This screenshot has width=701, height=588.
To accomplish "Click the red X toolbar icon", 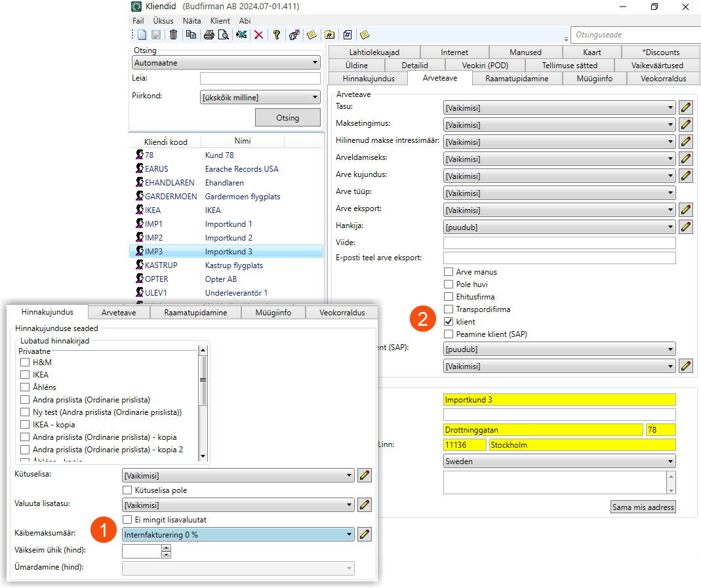I will 258,35.
